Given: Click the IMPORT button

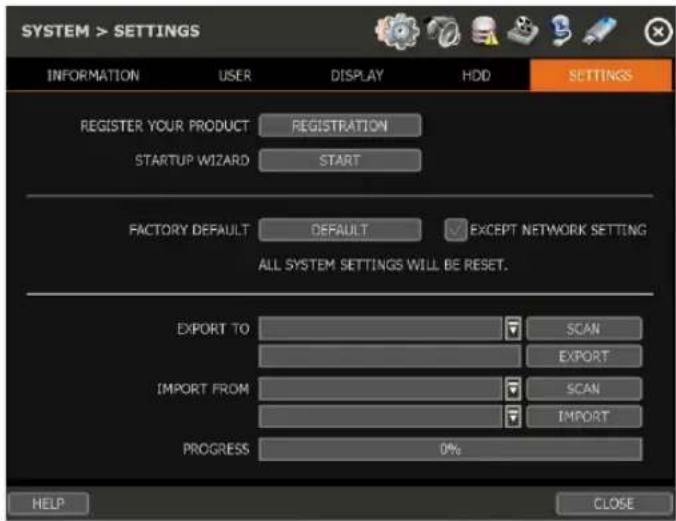Looking at the screenshot, I should 584,417.
